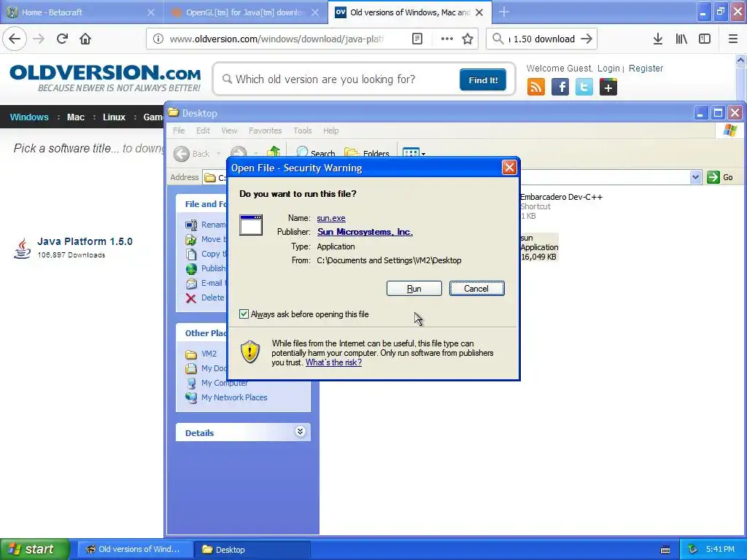Click the Up folder icon in explorer toolbar
The height and width of the screenshot is (560, 747).
pos(274,152)
